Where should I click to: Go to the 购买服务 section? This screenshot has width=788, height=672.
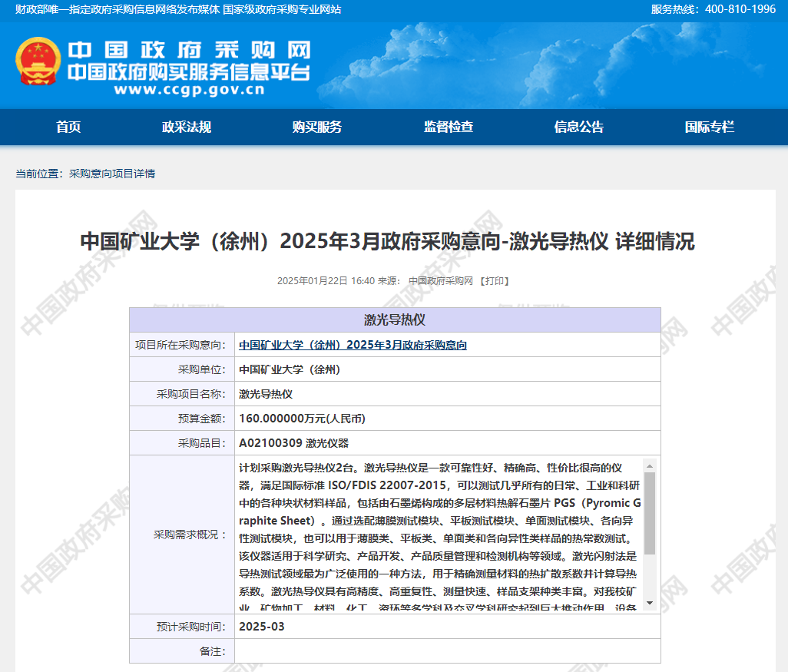(x=317, y=127)
